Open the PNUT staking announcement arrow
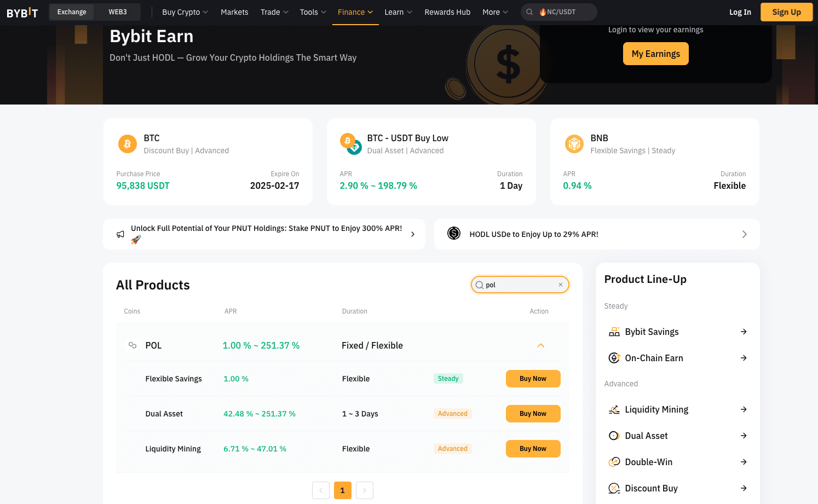 click(x=413, y=234)
